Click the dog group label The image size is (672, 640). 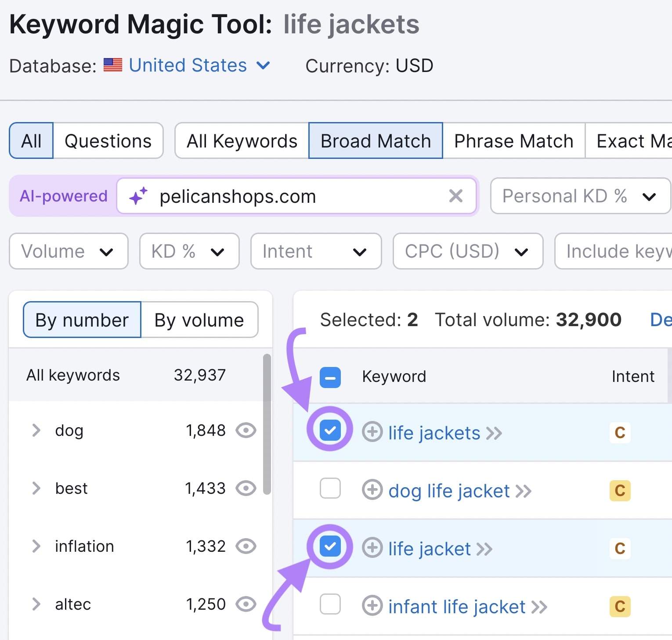(x=69, y=431)
